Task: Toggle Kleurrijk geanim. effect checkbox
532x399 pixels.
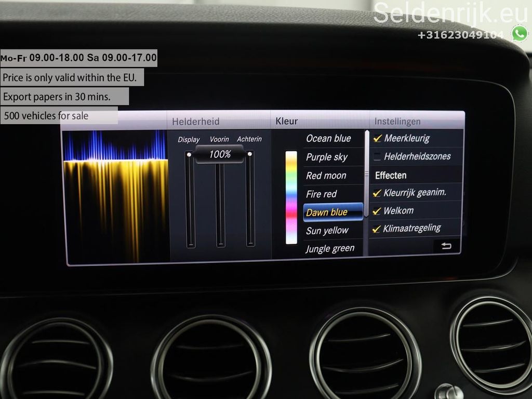Action: pyautogui.click(x=377, y=193)
